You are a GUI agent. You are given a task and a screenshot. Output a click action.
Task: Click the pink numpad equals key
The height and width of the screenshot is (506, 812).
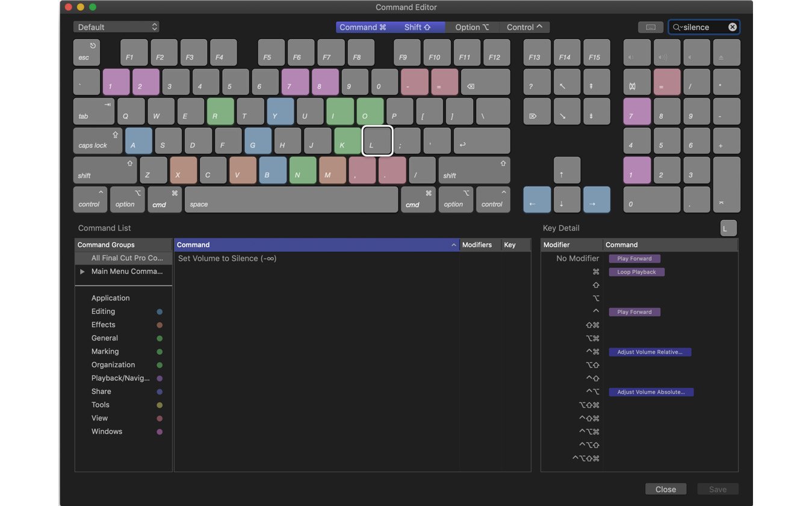tap(667, 82)
